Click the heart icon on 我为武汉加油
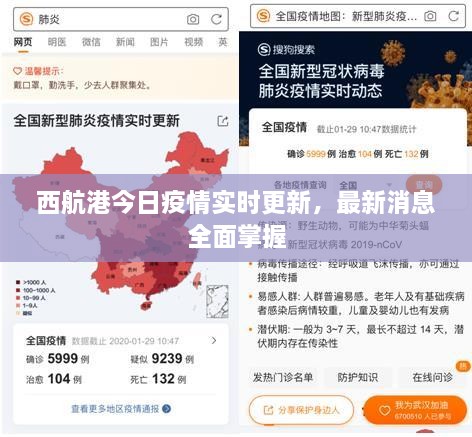The image size is (472, 437). coord(384,410)
